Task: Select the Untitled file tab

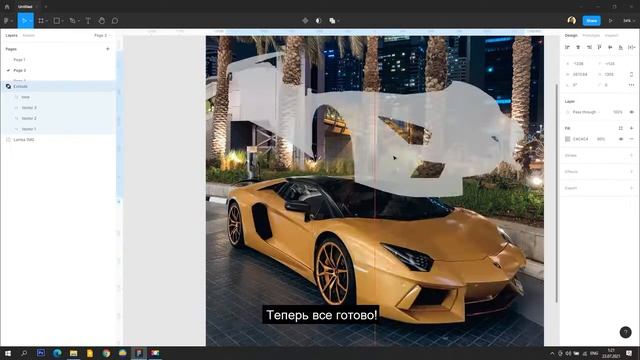Action: click(25, 7)
